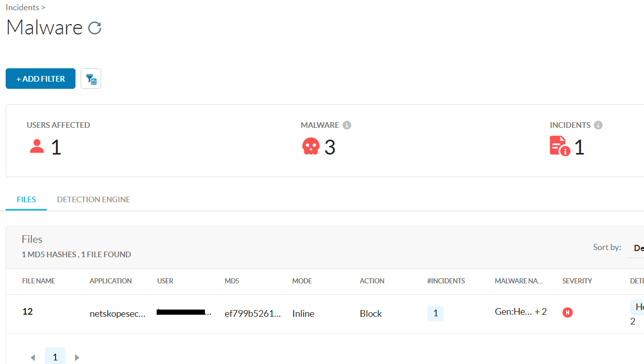
Task: Go back to Incidents breadcrumb
Action: click(x=22, y=7)
